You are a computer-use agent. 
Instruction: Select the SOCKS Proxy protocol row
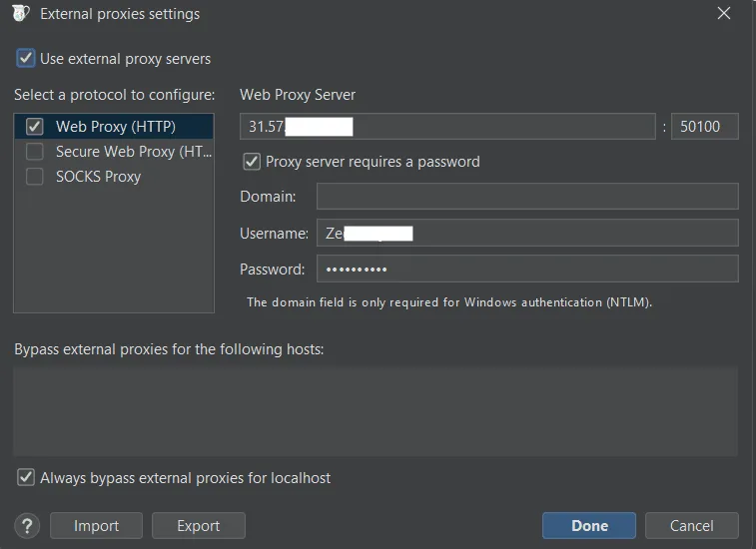[x=114, y=177]
